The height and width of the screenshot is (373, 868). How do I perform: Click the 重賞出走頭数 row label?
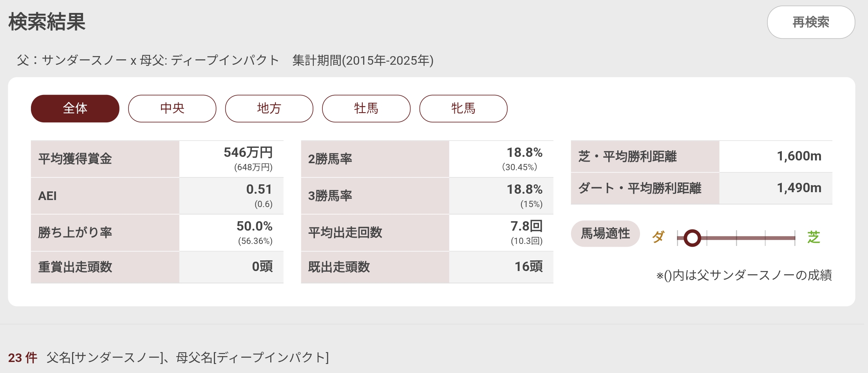[x=75, y=267]
